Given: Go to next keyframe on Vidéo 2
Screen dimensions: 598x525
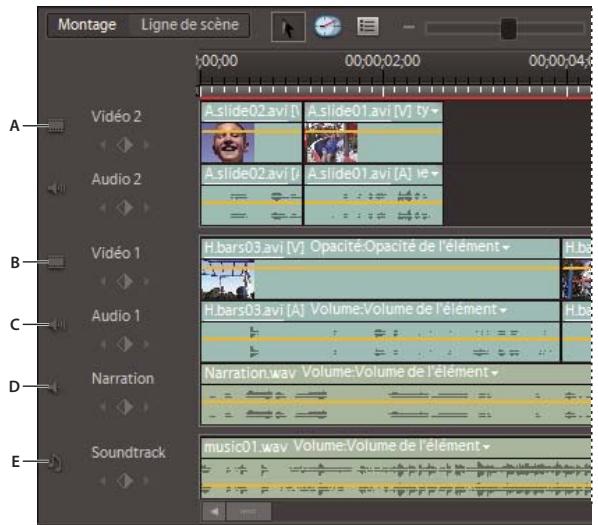Looking at the screenshot, I should 146,145.
